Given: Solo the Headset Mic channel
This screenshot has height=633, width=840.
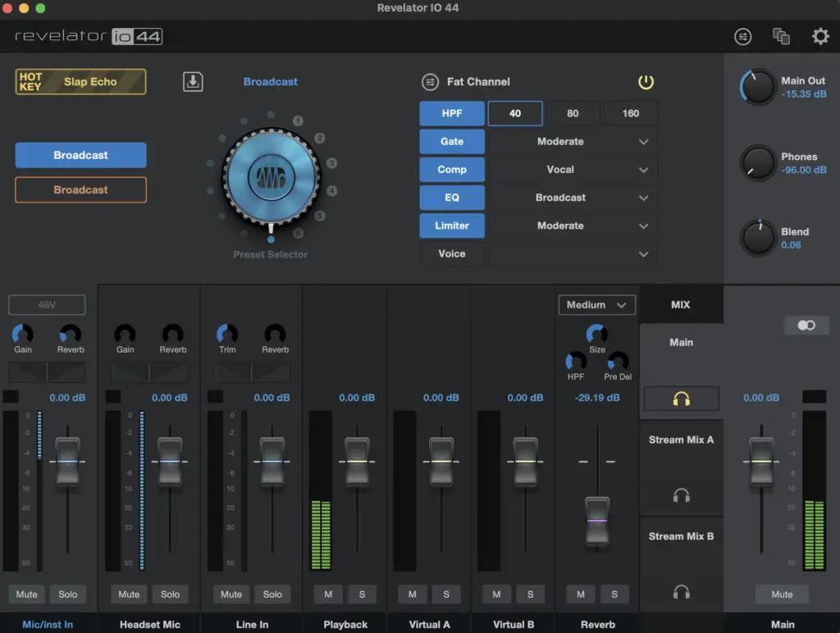Looking at the screenshot, I should pos(170,594).
